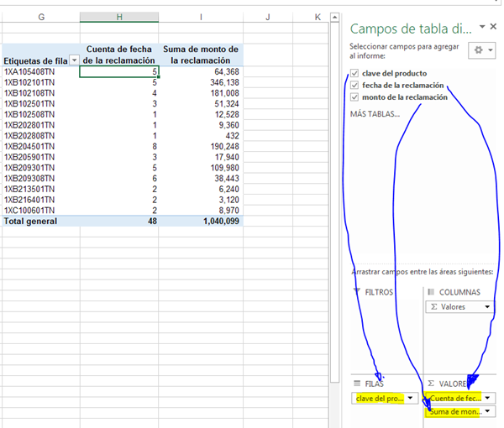504x428 pixels.
Task: Click the FILAS area icon
Action: click(x=356, y=383)
